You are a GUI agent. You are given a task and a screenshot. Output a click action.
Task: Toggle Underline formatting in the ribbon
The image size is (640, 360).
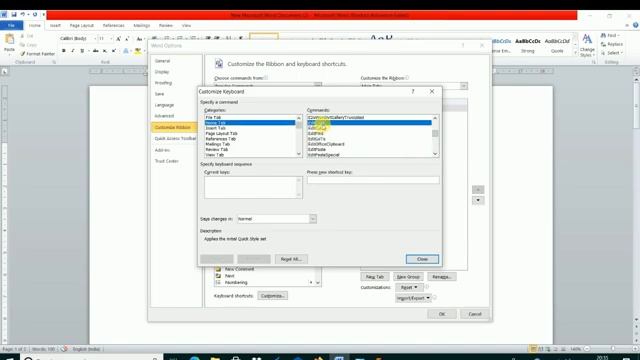[x=82, y=51]
